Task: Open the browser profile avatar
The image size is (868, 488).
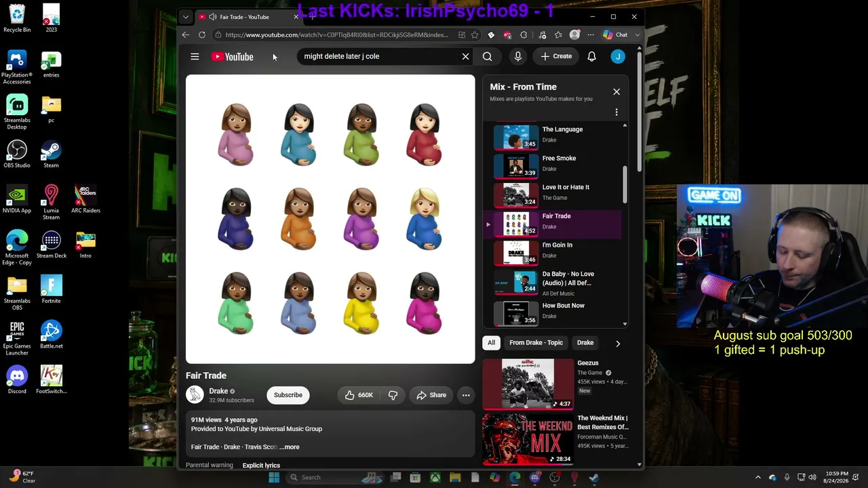Action: (x=575, y=35)
